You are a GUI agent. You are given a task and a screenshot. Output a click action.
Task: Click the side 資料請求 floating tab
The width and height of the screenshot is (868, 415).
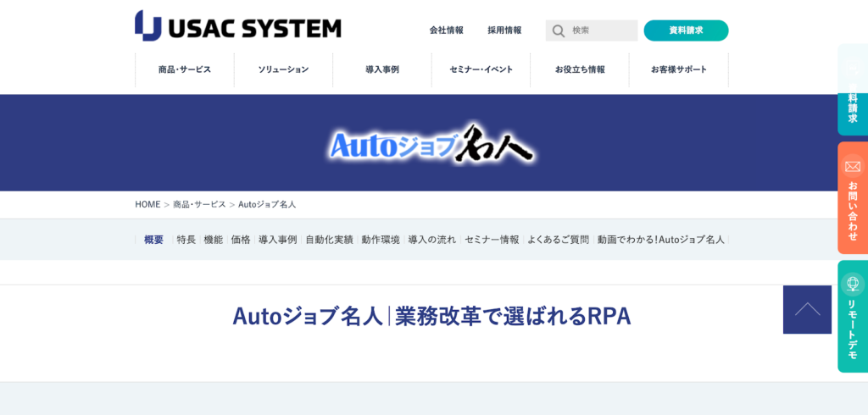coord(853,90)
